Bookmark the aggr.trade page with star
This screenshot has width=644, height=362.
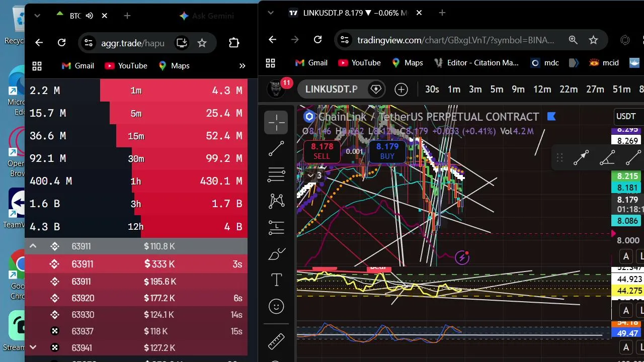pos(202,43)
